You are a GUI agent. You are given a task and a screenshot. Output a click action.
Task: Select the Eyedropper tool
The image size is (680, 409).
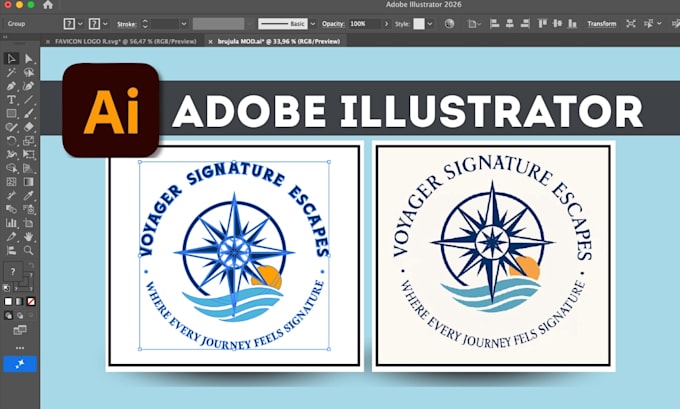tap(28, 196)
